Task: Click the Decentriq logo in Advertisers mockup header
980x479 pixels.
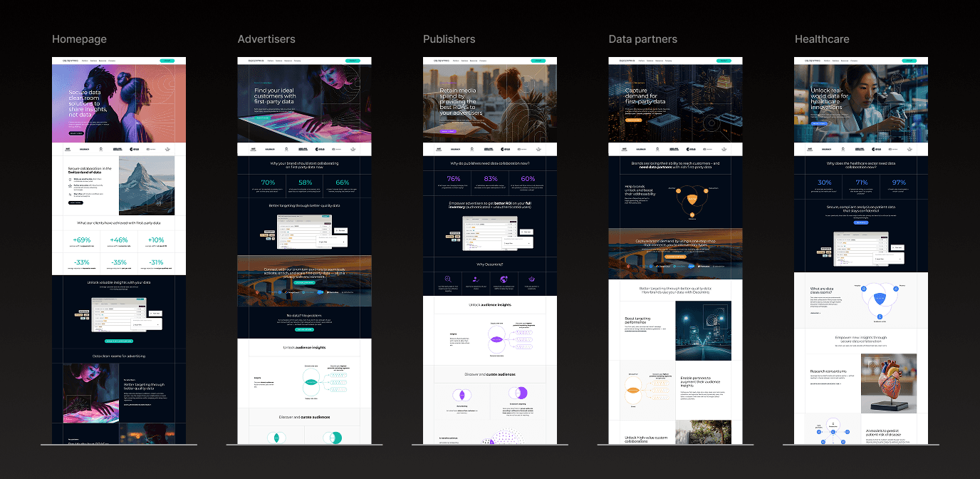Action: click(x=256, y=61)
